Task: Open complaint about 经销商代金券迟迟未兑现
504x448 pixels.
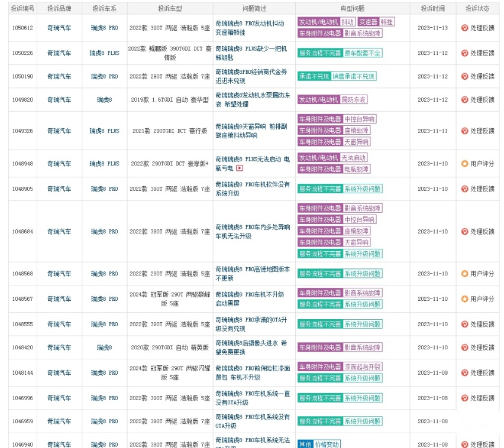Action: coord(251,76)
